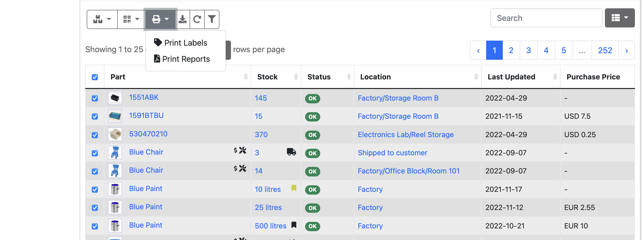Click black bookmark icon beside 500 litres
This screenshot has height=240, width=644.
(x=294, y=225)
